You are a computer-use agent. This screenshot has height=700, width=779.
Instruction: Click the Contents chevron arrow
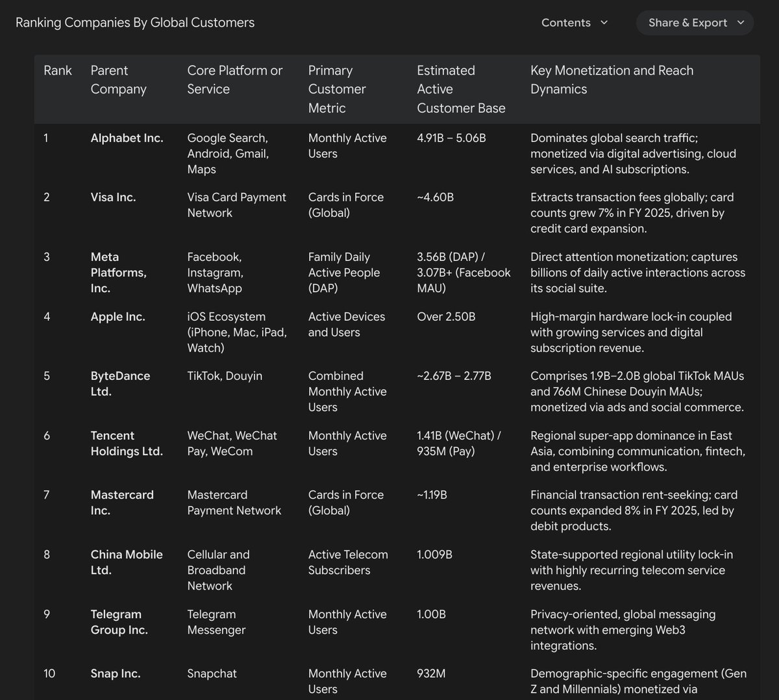click(x=604, y=23)
